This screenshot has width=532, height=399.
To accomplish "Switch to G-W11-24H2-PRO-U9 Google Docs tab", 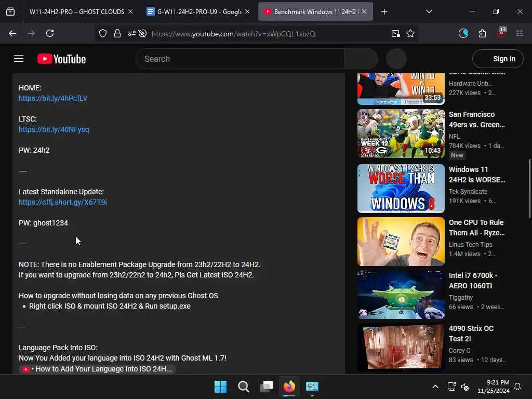I will (x=199, y=12).
